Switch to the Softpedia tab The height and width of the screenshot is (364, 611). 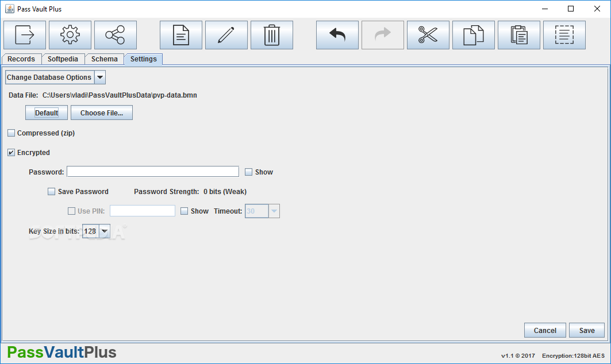click(63, 59)
